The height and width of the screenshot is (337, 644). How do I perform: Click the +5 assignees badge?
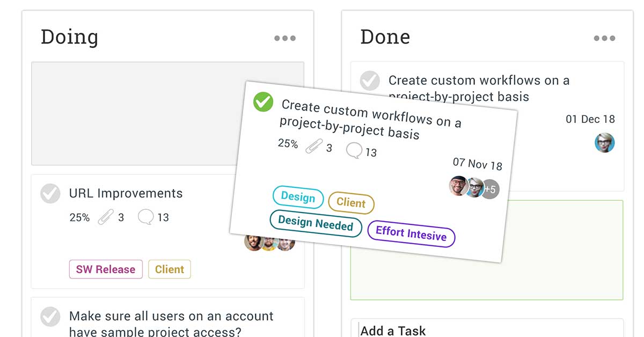click(489, 189)
